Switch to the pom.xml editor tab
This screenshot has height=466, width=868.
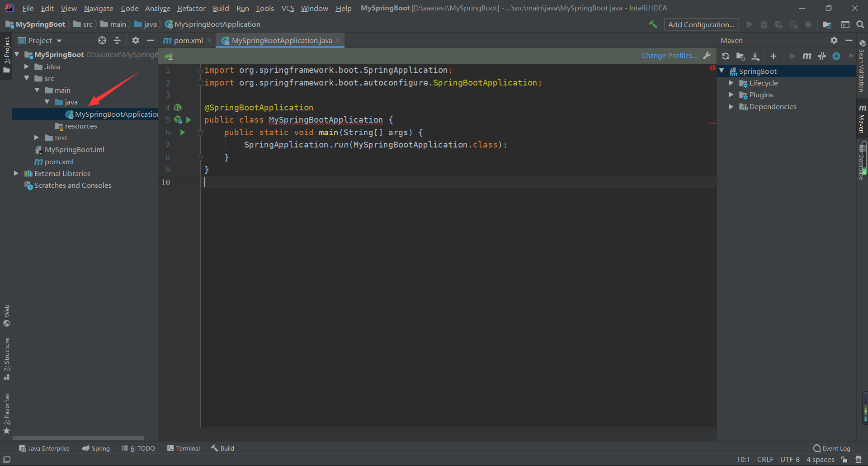[188, 40]
